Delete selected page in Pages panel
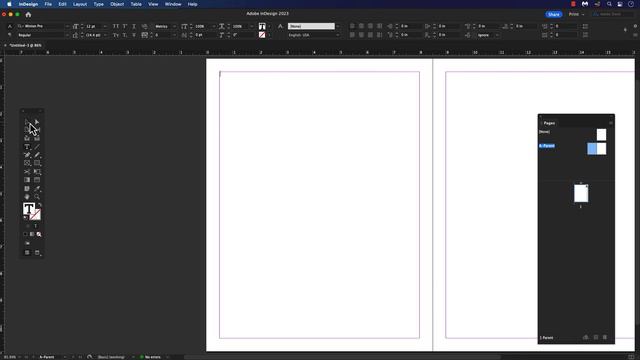Screen dimensions: 640x360 click(605, 338)
